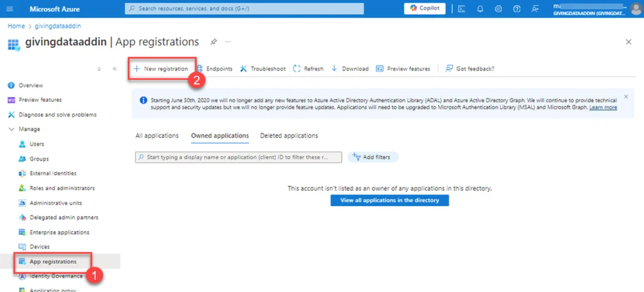Screen dimensions: 644x292
Task: Open Cloud Shell from the top bar
Action: tap(461, 9)
